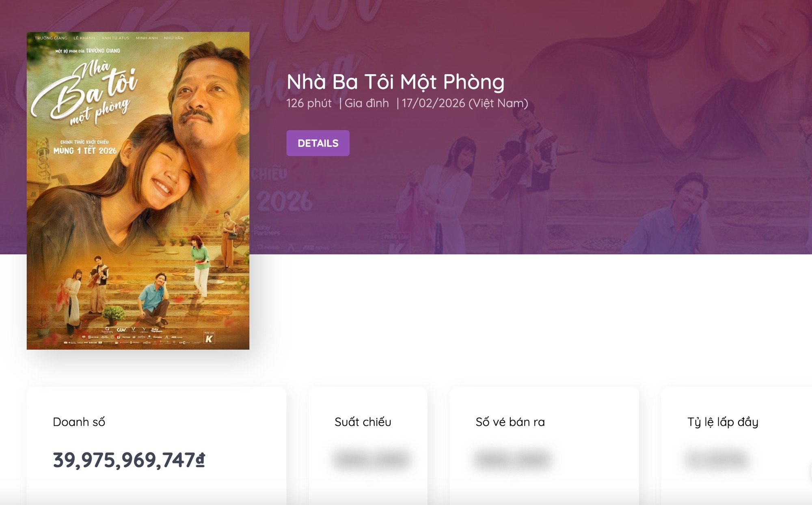Screen dimensions: 812x505
Task: Click the Doanh số card heading
Action: point(79,422)
